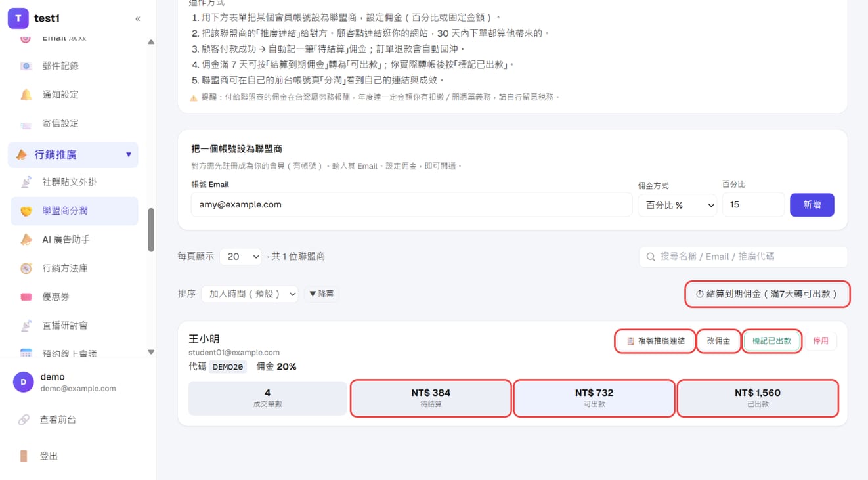Click the sidebar scroll-up arrow
The image size is (868, 480).
coord(151,42)
